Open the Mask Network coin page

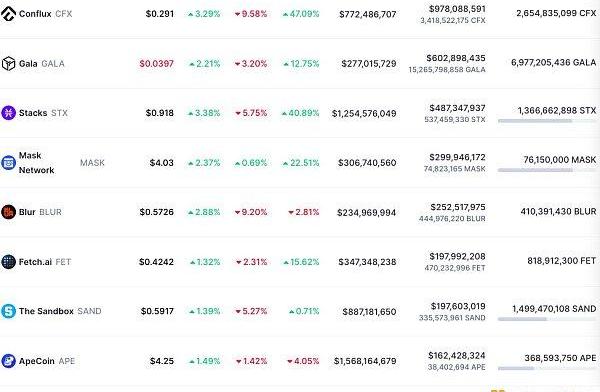pos(62,163)
